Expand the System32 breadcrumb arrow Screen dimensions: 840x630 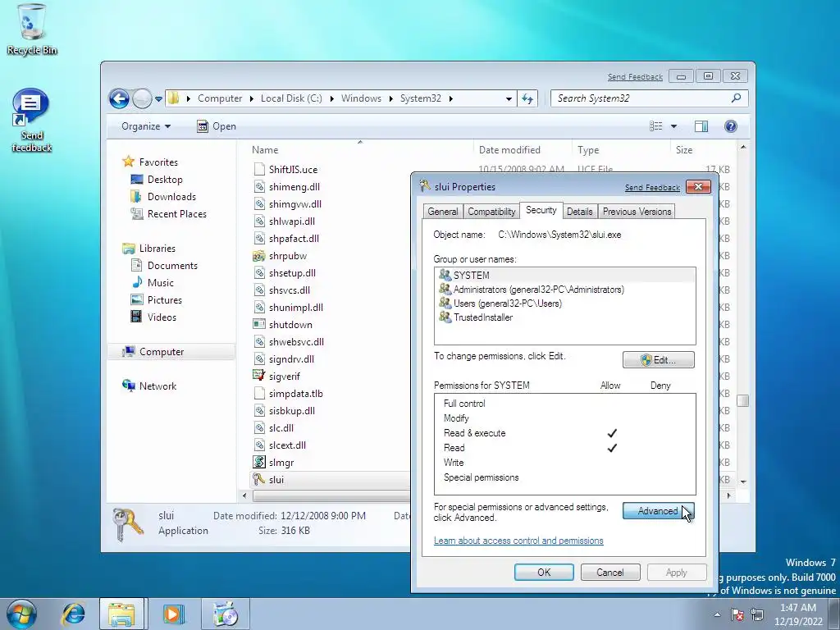click(x=451, y=98)
